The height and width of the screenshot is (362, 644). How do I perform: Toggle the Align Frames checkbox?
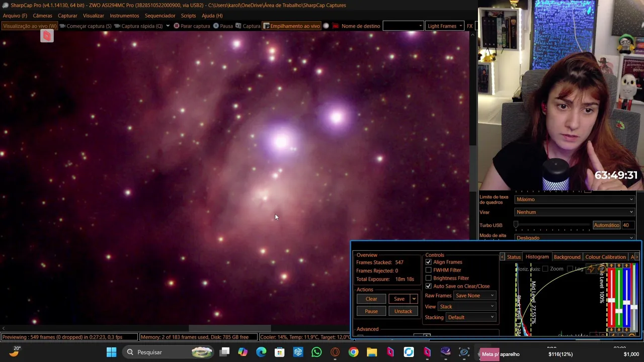coord(429,262)
